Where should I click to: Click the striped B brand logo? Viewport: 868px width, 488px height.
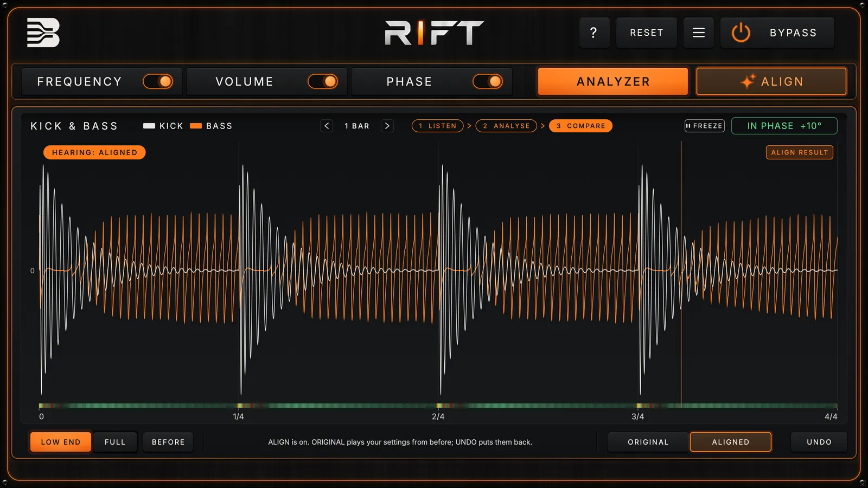click(x=43, y=33)
